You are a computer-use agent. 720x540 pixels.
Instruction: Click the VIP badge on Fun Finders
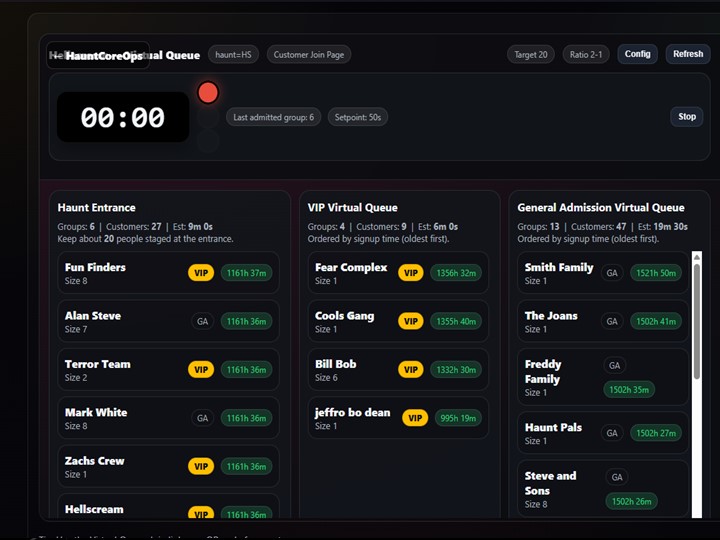[201, 273]
